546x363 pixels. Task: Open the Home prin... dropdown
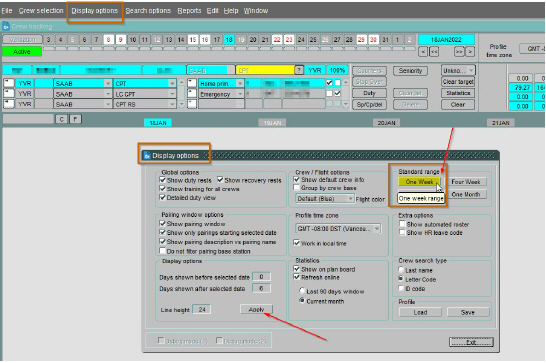pos(240,83)
